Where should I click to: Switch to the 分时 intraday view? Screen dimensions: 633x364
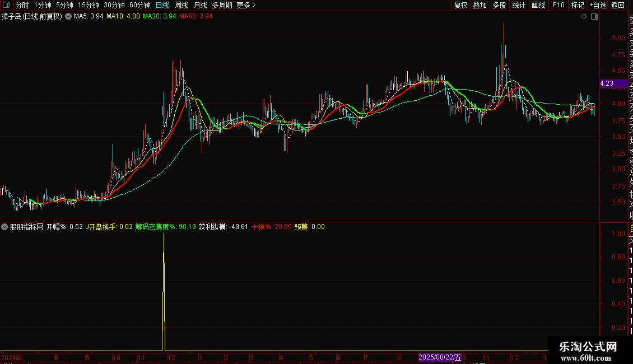[x=22, y=5]
